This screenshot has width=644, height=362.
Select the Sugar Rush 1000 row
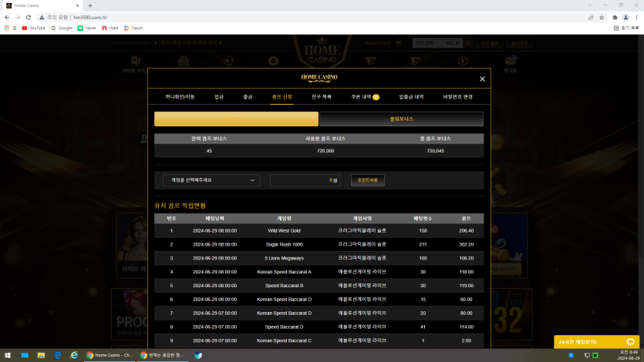pyautogui.click(x=319, y=244)
